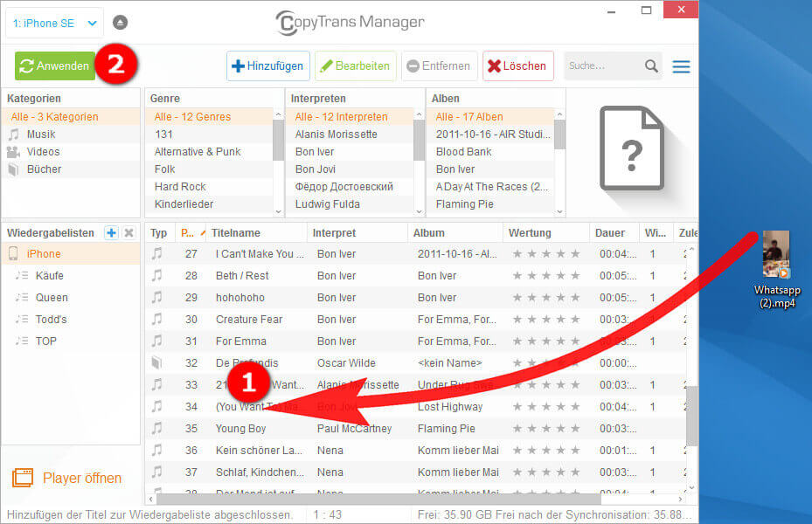The width and height of the screenshot is (812, 524).
Task: Sort by Album column header
Action: pyautogui.click(x=455, y=233)
